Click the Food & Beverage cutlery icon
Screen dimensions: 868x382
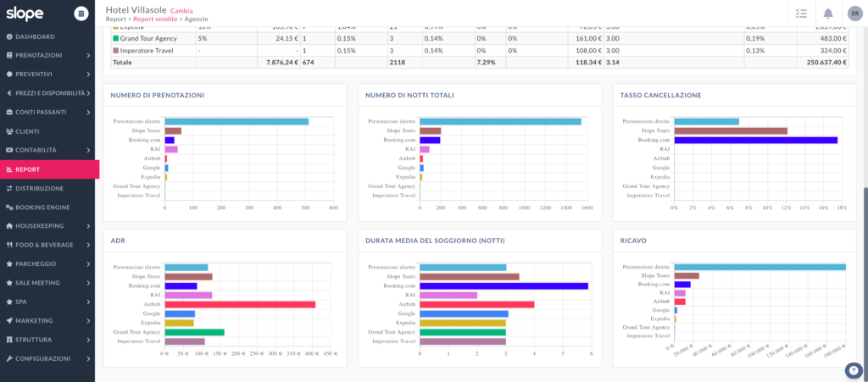tap(9, 245)
